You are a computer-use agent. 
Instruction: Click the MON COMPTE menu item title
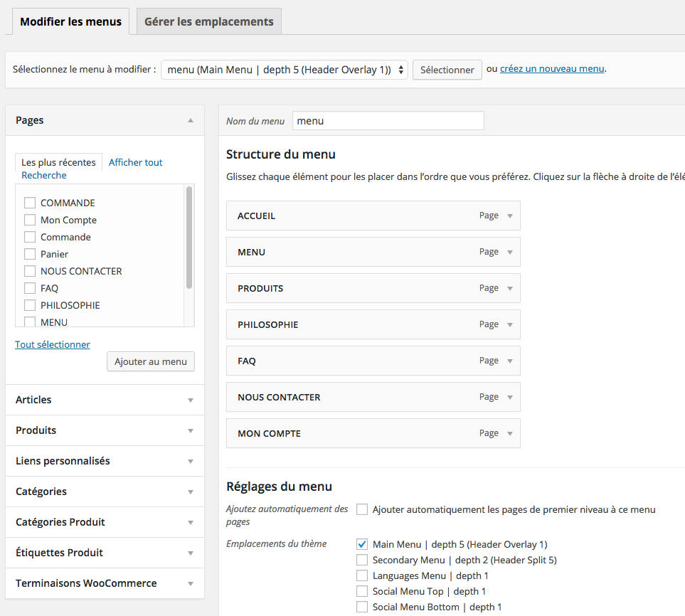point(269,433)
